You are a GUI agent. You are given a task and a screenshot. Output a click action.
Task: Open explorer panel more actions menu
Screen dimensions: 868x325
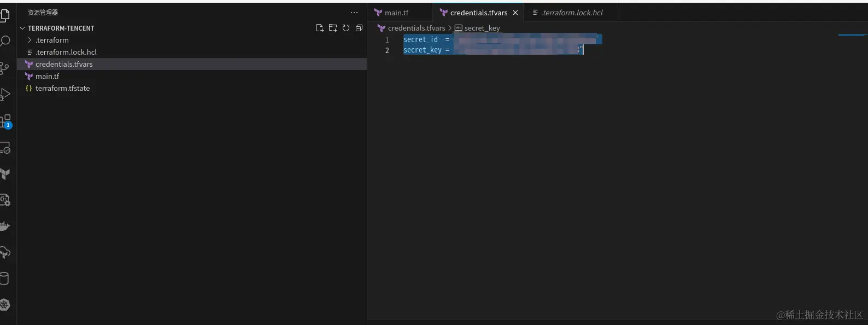[x=354, y=12]
